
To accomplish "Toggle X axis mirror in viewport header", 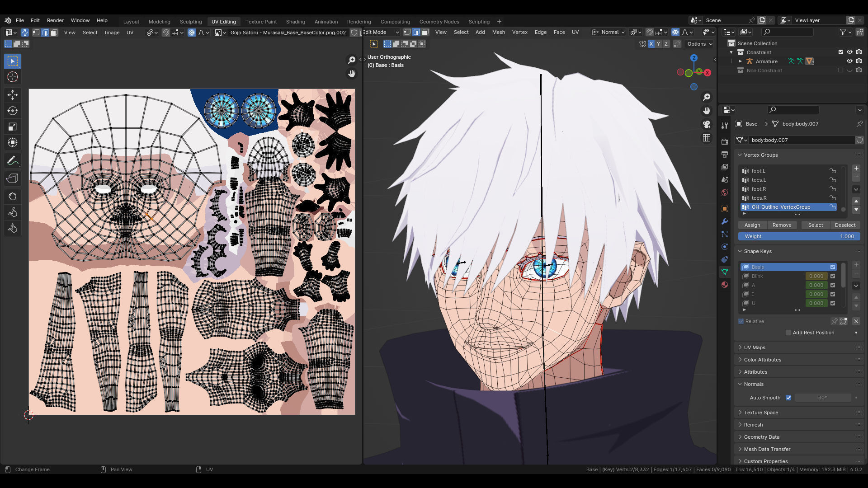I will coord(651,44).
